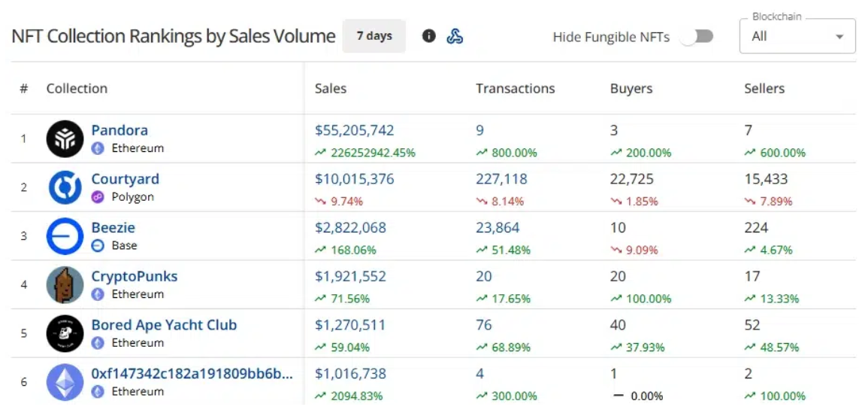Viewport: 868px width, 410px height.
Task: Click Courtyard sellers count 15,433
Action: click(x=766, y=180)
